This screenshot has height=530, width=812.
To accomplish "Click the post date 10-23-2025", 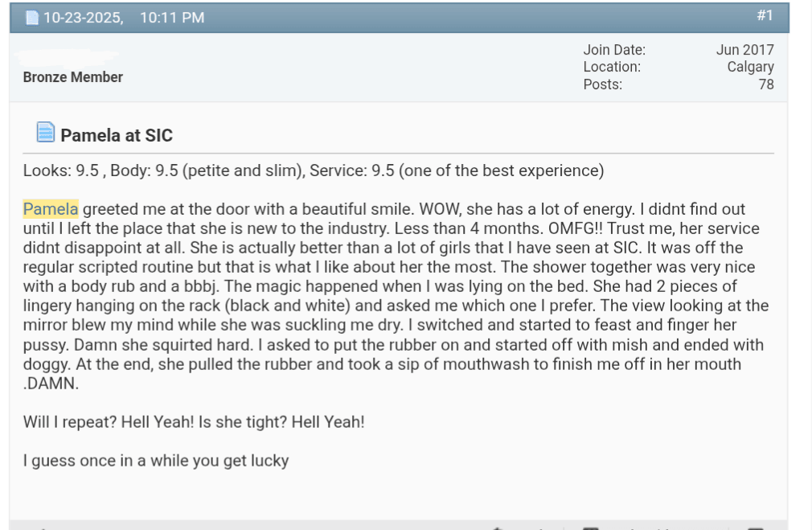I will coord(83,18).
